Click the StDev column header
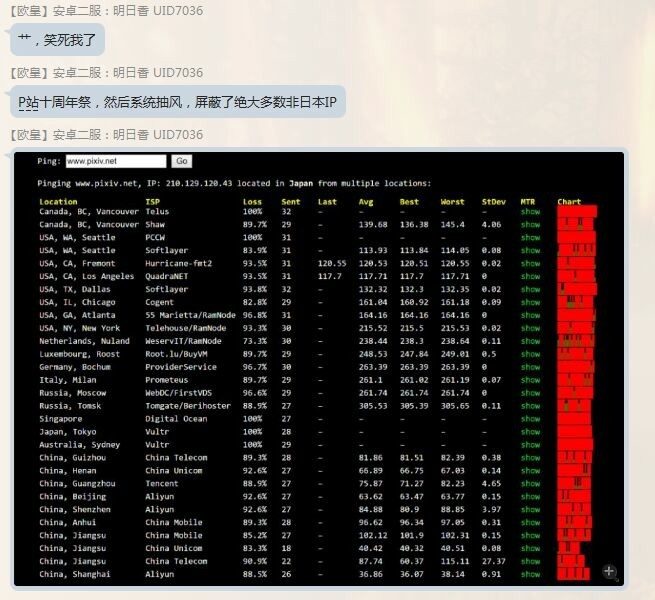This screenshot has width=655, height=600. click(493, 202)
